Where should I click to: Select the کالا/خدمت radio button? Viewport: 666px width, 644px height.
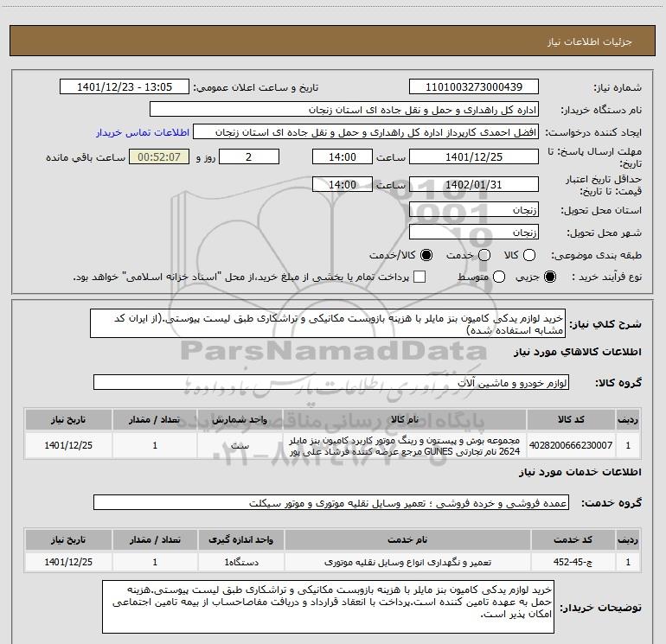426,255
